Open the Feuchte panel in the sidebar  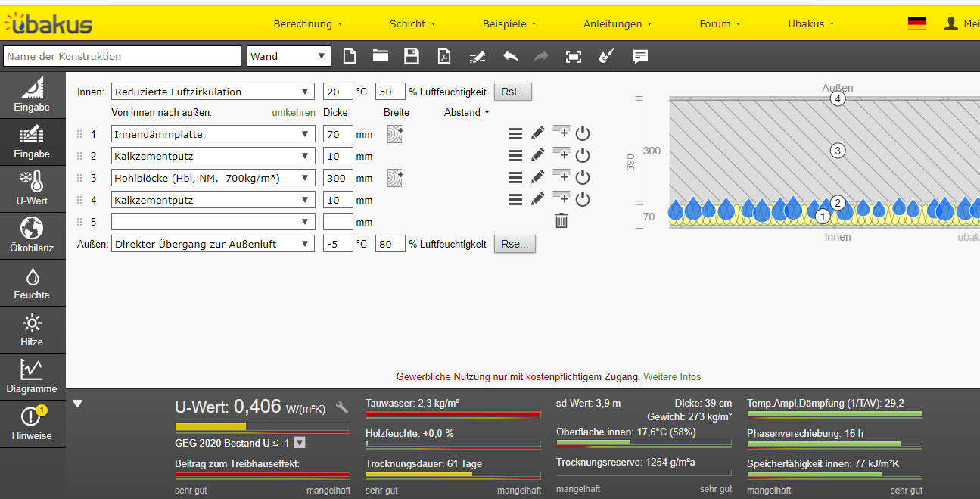pos(32,283)
